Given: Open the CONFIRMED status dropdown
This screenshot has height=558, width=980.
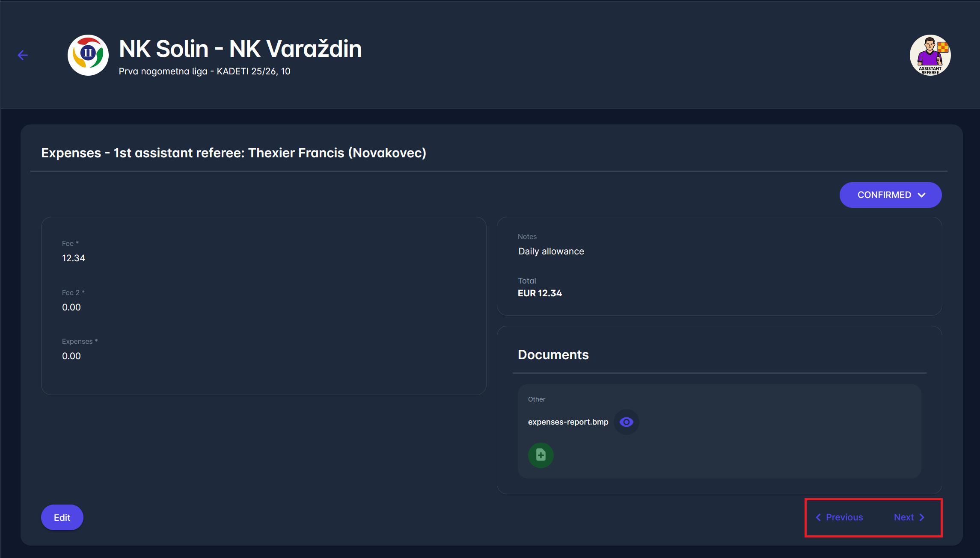Looking at the screenshot, I should coord(884,195).
